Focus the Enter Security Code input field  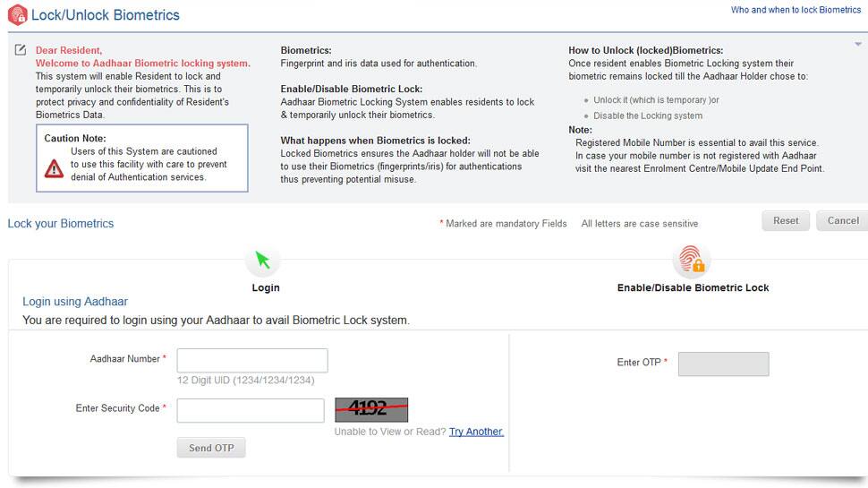[251, 410]
